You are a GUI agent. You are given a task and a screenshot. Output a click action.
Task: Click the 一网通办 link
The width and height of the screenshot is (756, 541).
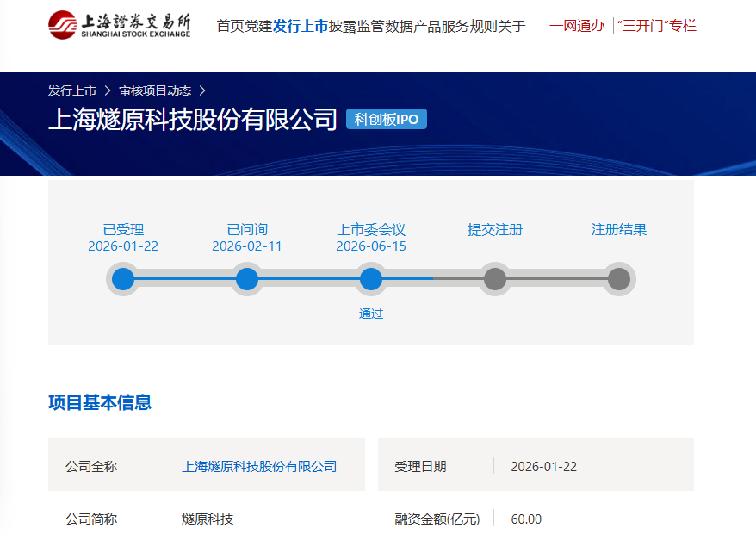[577, 26]
